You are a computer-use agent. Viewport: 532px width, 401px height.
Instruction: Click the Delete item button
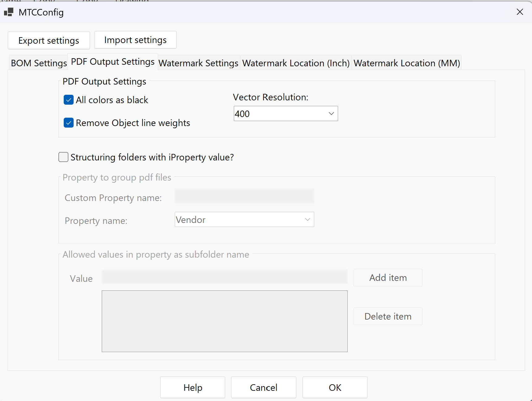click(388, 316)
